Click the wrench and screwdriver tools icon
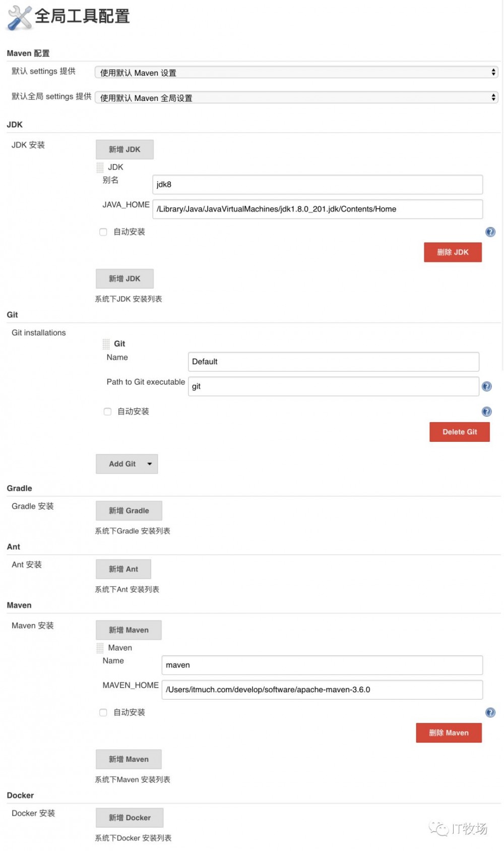Viewport: 504px width, 851px height. (x=19, y=18)
